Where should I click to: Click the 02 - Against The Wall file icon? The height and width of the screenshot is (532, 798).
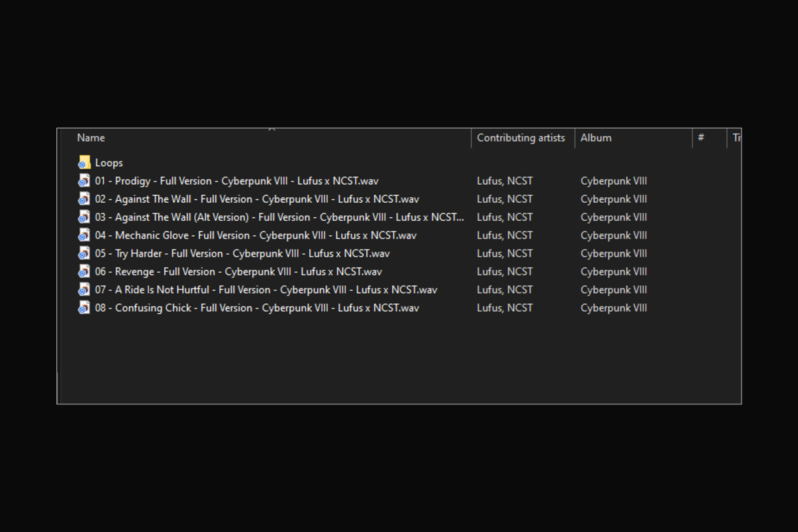point(84,199)
